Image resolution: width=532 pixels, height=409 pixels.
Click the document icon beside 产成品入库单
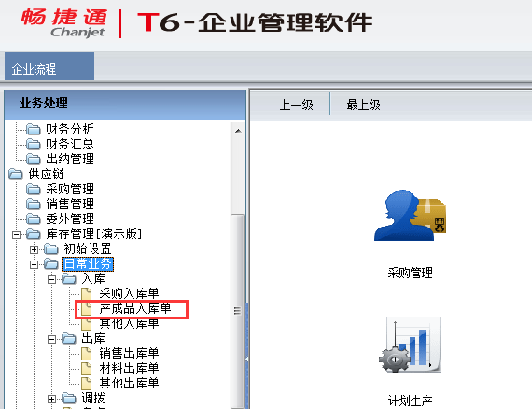click(x=86, y=308)
